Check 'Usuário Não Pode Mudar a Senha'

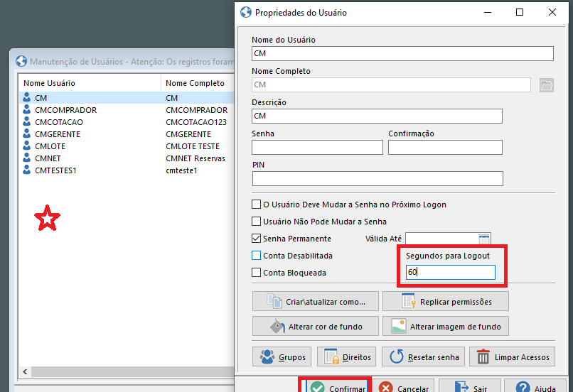tap(256, 221)
